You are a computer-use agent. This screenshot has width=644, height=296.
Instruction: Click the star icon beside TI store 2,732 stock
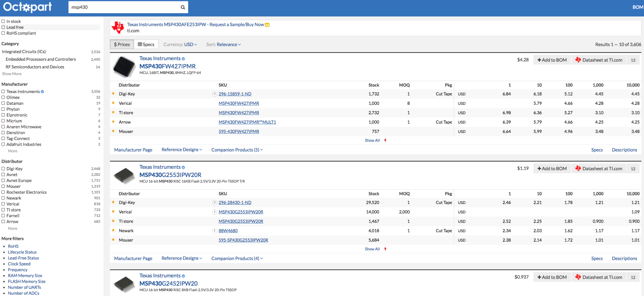click(113, 112)
